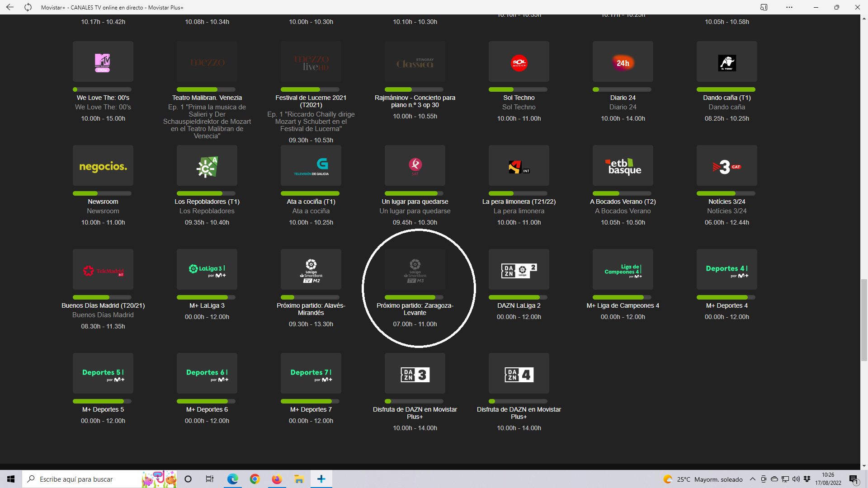Open Google Chrome from the taskbar
Viewport: 868px width, 488px height.
point(255,479)
